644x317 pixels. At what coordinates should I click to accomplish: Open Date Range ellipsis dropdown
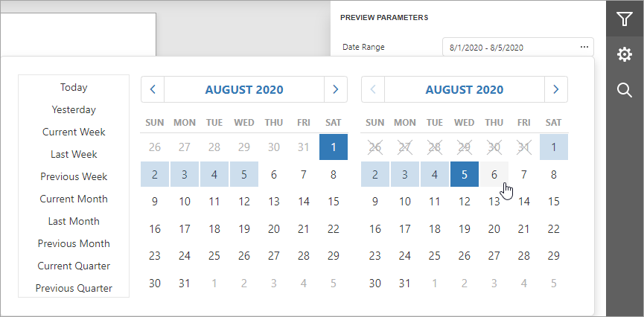(584, 48)
